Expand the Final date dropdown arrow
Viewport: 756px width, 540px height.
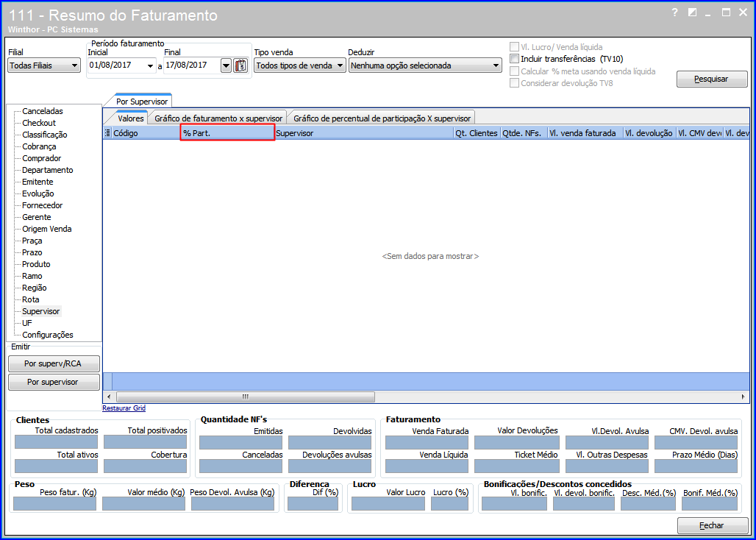pyautogui.click(x=226, y=65)
